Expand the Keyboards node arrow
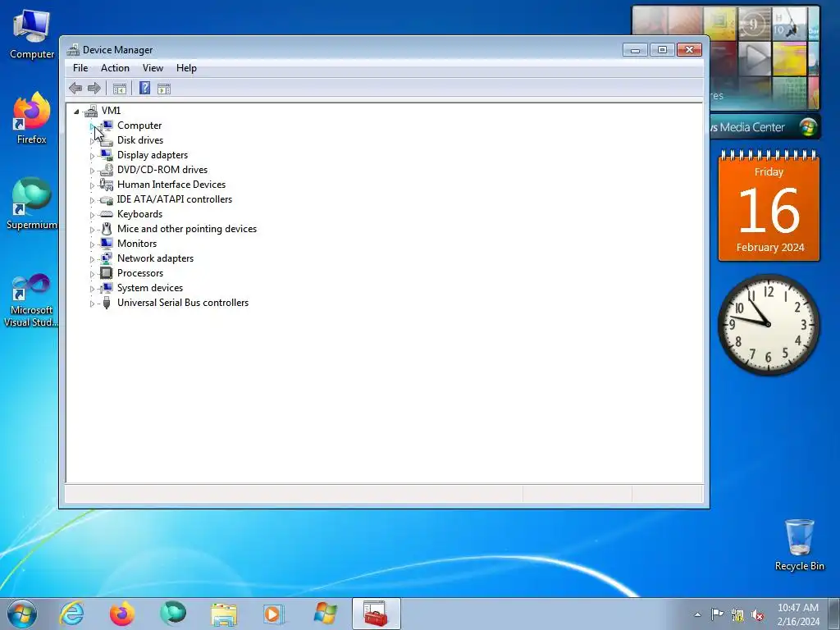Image resolution: width=840 pixels, height=630 pixels. pos(92,215)
